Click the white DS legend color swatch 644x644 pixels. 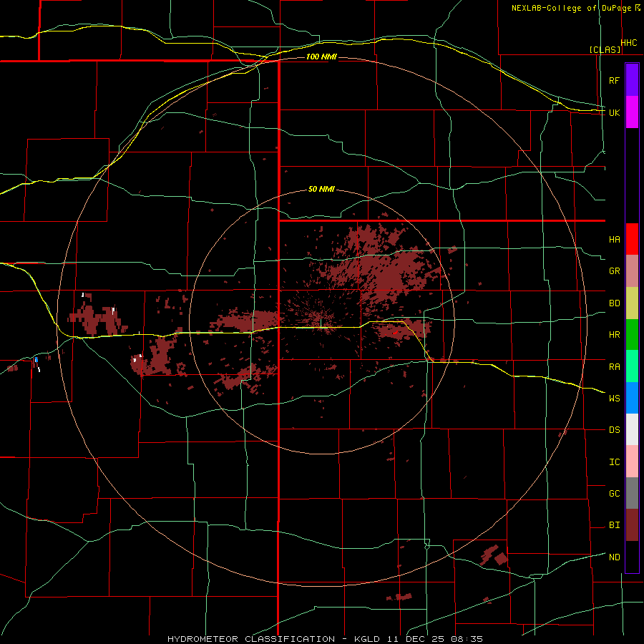click(x=632, y=429)
